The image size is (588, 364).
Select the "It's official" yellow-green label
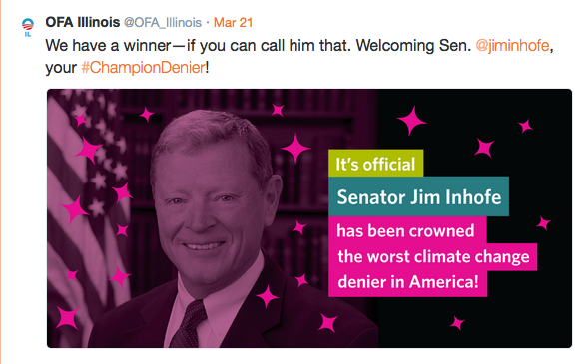pyautogui.click(x=375, y=164)
